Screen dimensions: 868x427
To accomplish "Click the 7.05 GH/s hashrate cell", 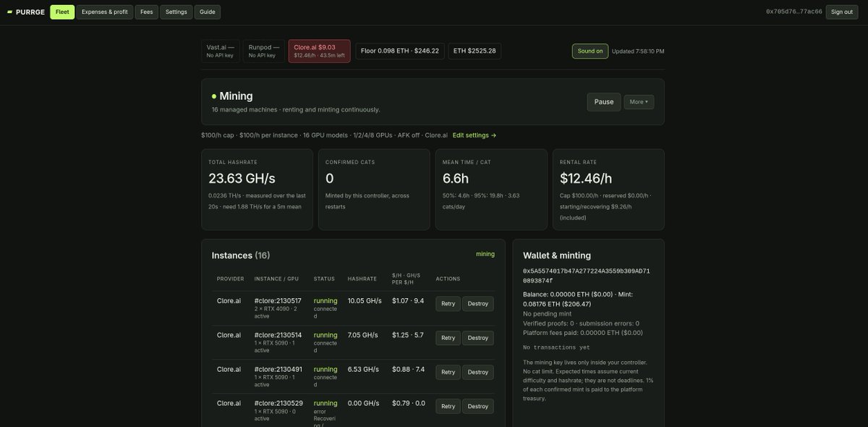I will (363, 335).
